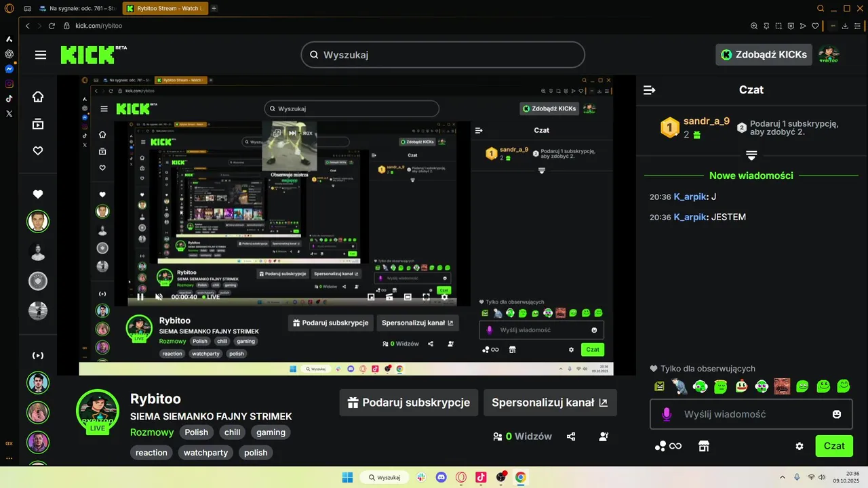Viewport: 868px width, 488px height.
Task: Open the ad blocker shield icon
Action: (x=791, y=26)
